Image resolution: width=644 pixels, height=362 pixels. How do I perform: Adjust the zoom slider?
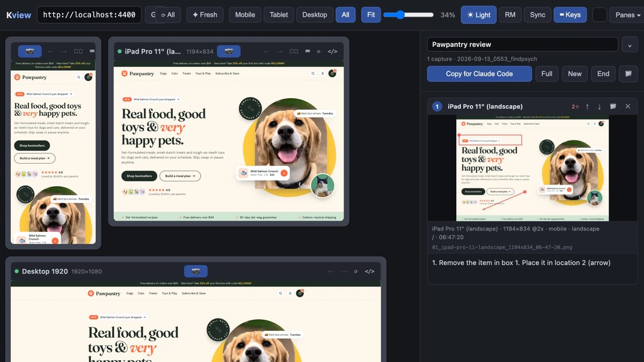tap(409, 14)
